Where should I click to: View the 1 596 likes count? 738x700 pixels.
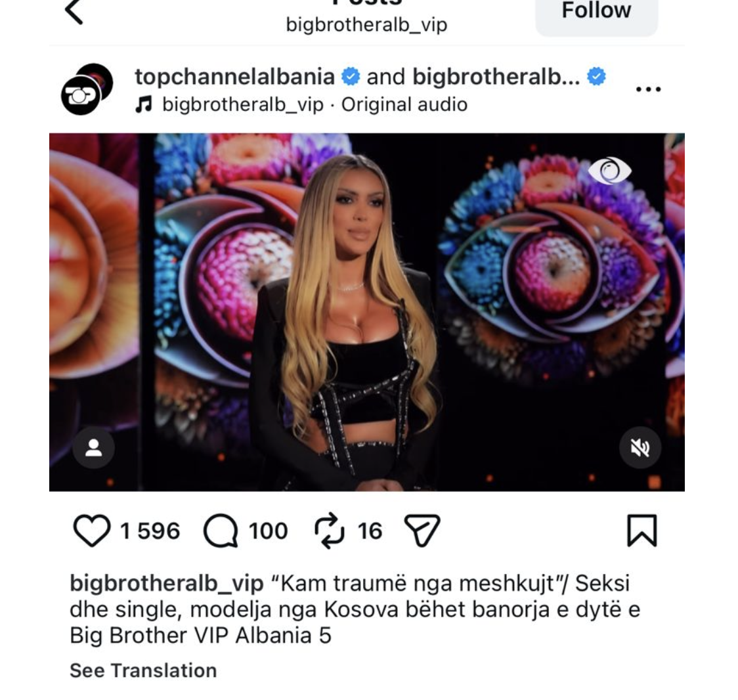(x=150, y=531)
